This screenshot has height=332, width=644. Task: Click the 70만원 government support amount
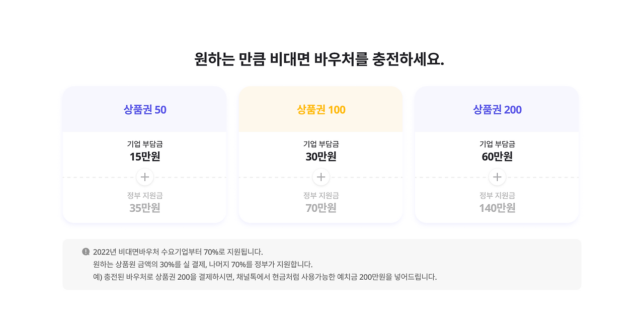tap(321, 208)
